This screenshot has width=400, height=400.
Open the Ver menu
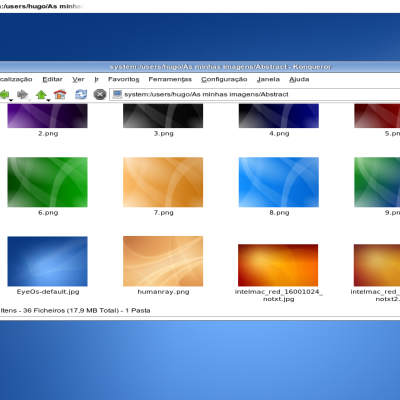coord(78,79)
